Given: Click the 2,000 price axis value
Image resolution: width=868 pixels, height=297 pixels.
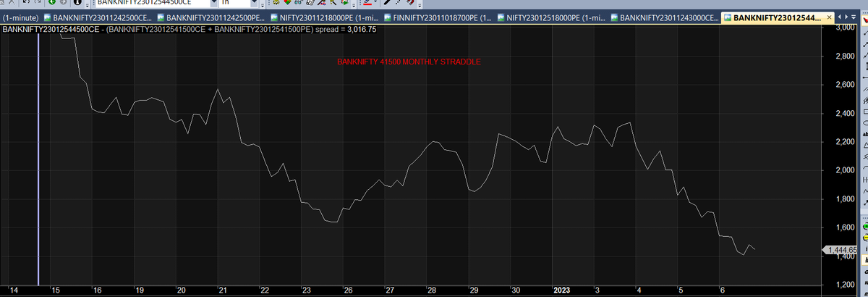Looking at the screenshot, I should (844, 170).
